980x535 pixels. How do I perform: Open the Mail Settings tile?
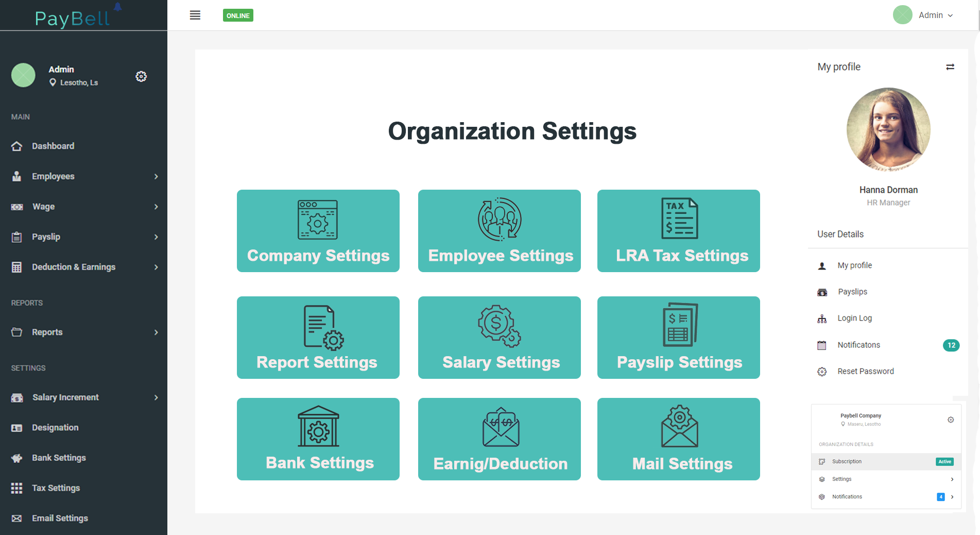point(678,439)
